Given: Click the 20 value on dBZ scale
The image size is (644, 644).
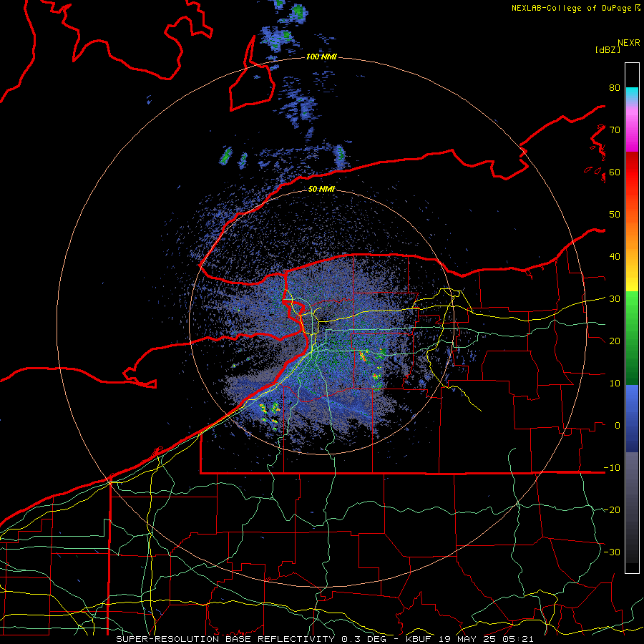Looking at the screenshot, I should coord(615,341).
